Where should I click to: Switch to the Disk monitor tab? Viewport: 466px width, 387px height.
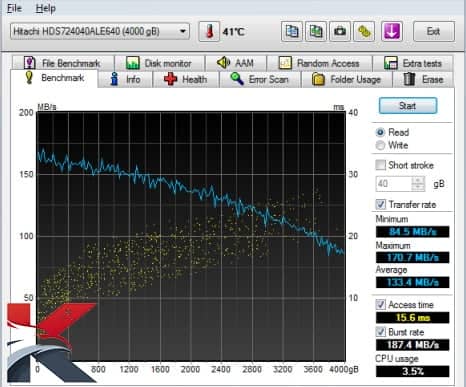[x=160, y=63]
